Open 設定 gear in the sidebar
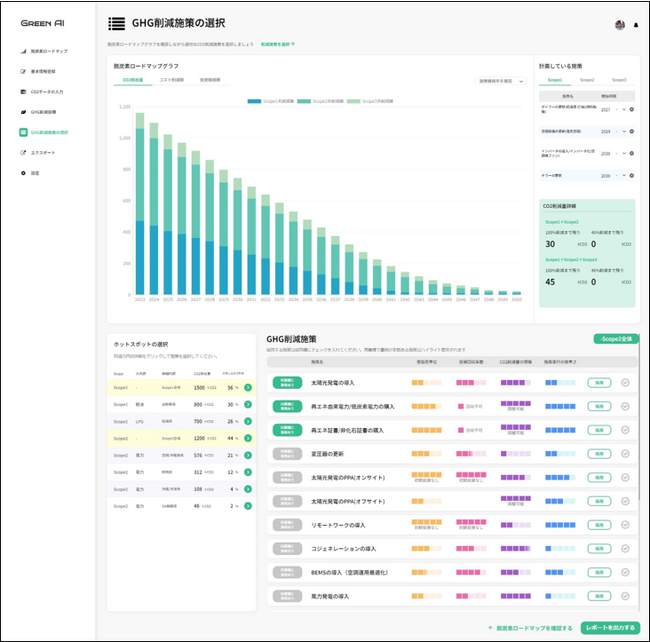650x642 pixels. coord(35,173)
